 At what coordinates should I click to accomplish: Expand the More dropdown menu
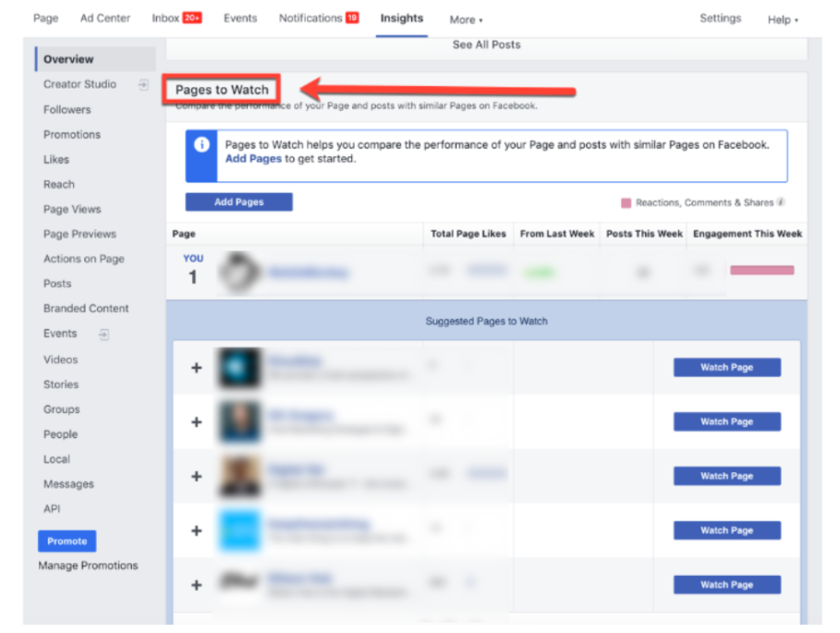point(466,19)
